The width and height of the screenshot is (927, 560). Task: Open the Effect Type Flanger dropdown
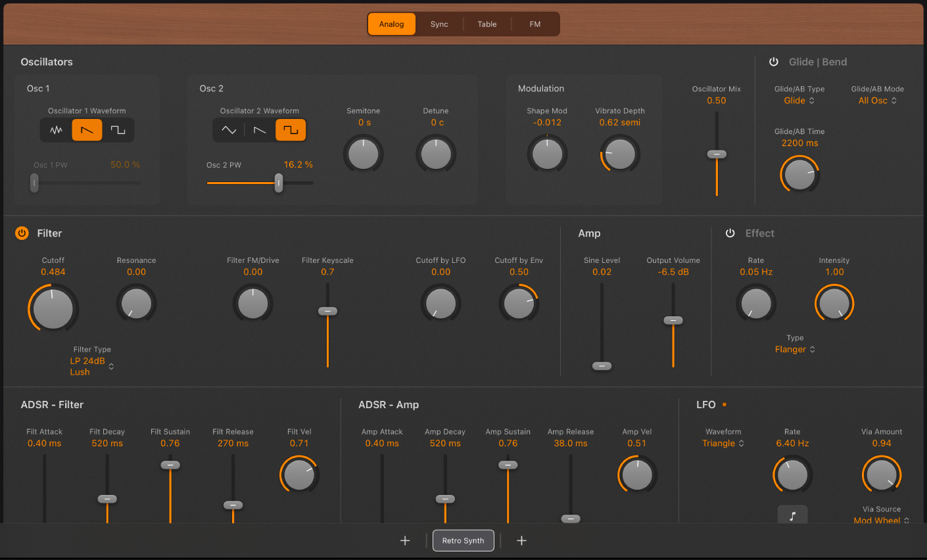tap(795, 349)
